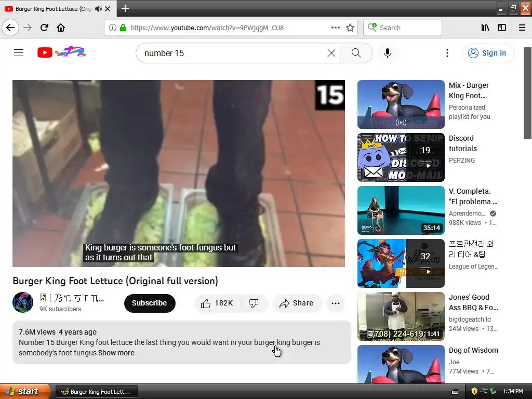Open the channel avatar under the video

coord(23,302)
